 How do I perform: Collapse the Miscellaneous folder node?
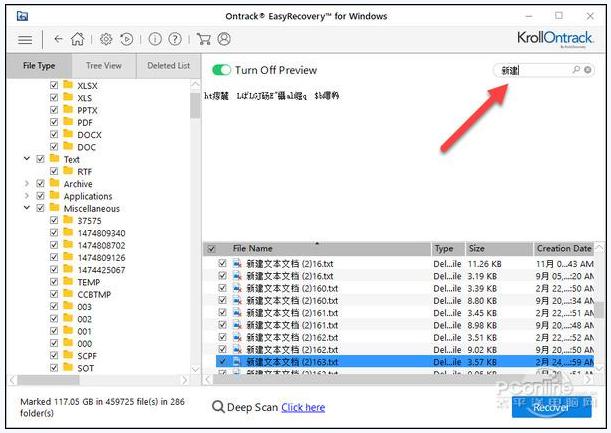pos(27,208)
